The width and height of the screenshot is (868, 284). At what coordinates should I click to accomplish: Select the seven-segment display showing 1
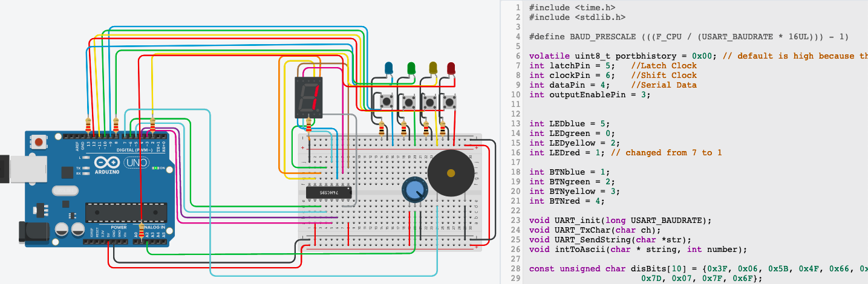[309, 97]
